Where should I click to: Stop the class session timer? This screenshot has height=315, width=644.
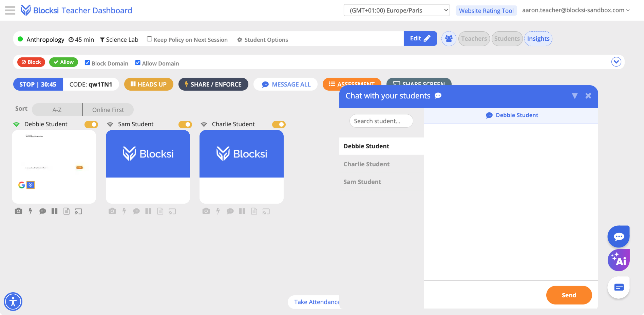38,84
